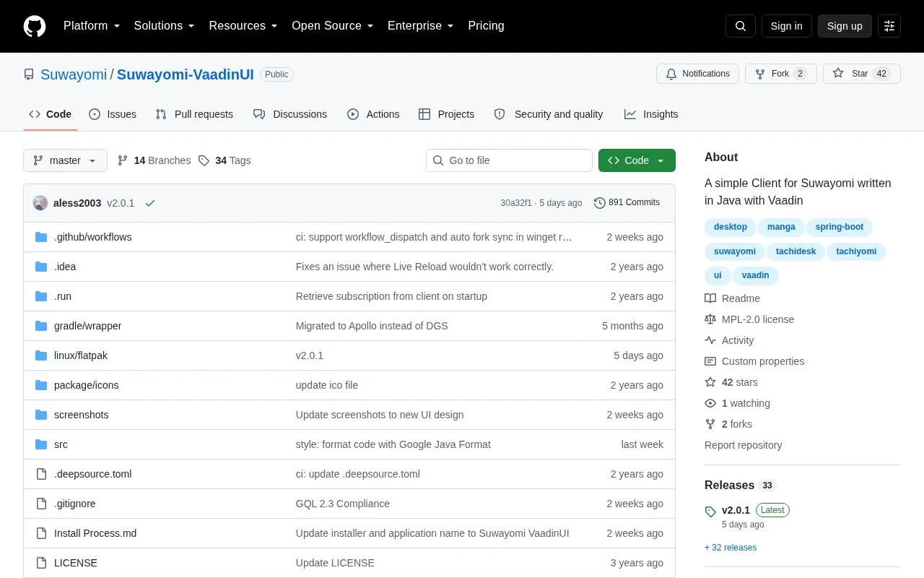This screenshot has height=578, width=924.
Task: Open the Insights tab
Action: (x=651, y=114)
